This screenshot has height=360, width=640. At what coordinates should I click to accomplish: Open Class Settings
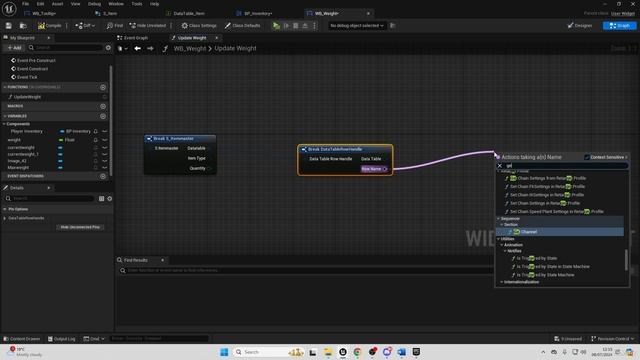tap(199, 26)
